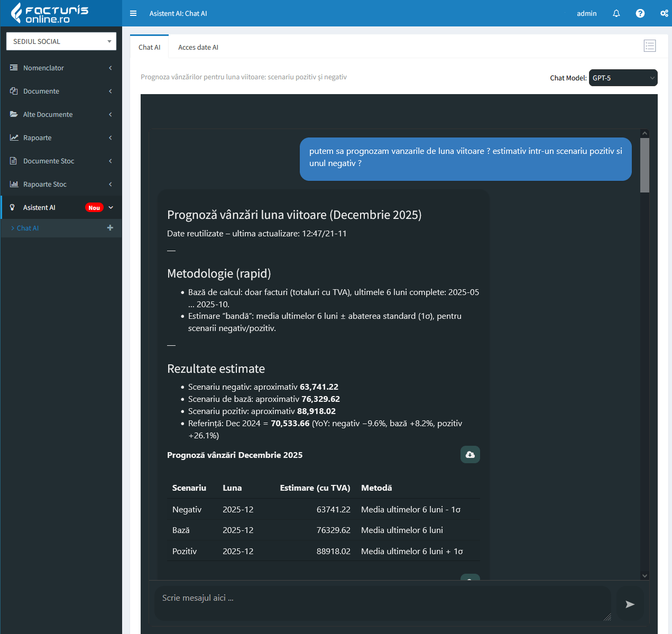Download the Decembrie 2025 forecast table
Screen dimensions: 672x634
(470, 455)
